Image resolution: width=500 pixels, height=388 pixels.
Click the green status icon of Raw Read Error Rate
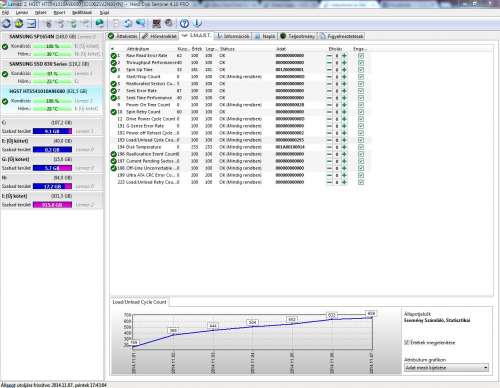tap(114, 56)
